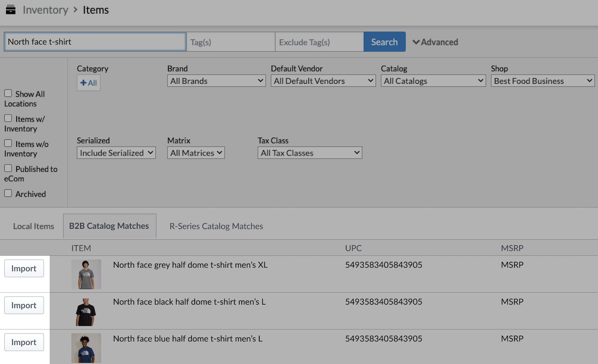Viewport: 598px width, 364px height.
Task: Click the MSRP value in the black t-shirt row
Action: pyautogui.click(x=512, y=302)
